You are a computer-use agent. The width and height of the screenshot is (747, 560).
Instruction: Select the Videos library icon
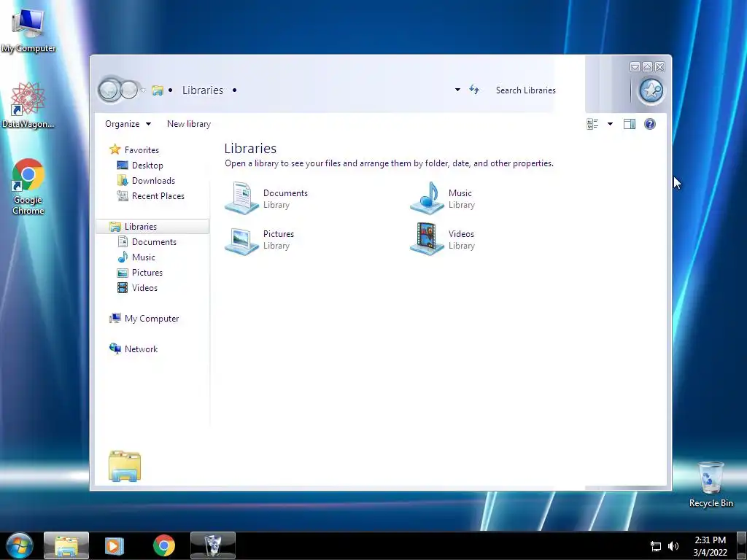pyautogui.click(x=427, y=239)
